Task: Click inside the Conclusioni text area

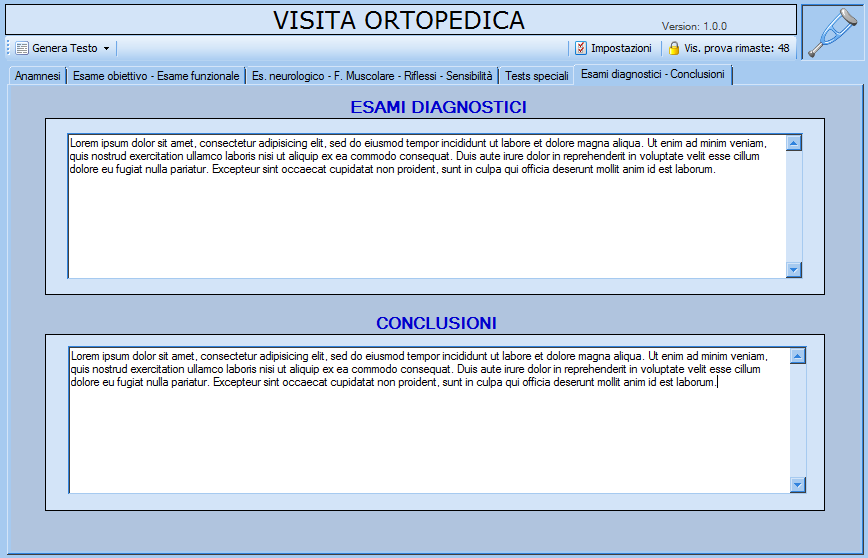Action: (430, 420)
